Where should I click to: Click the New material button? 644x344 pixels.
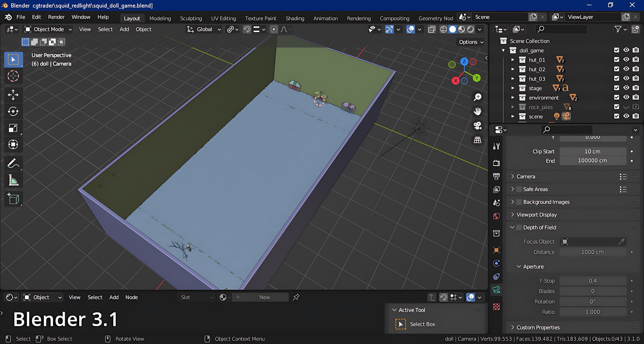(264, 297)
